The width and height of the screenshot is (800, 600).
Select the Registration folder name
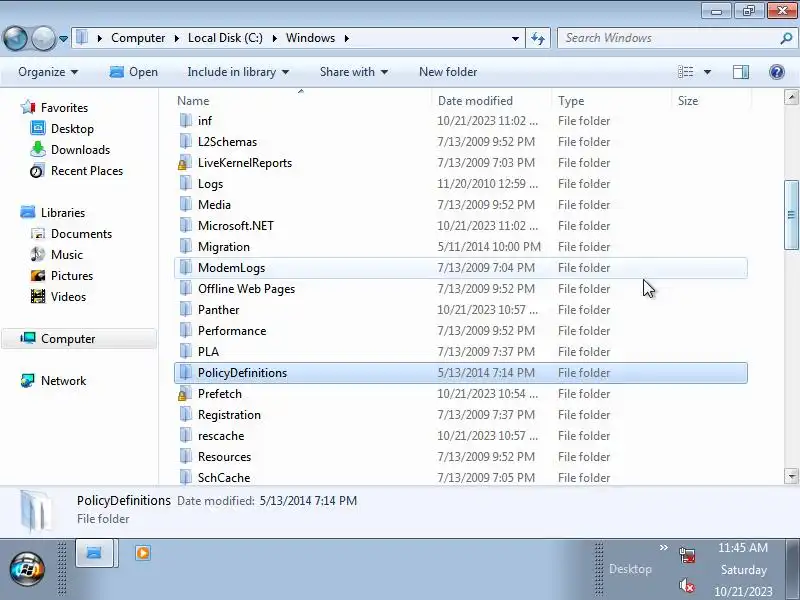[x=229, y=415]
